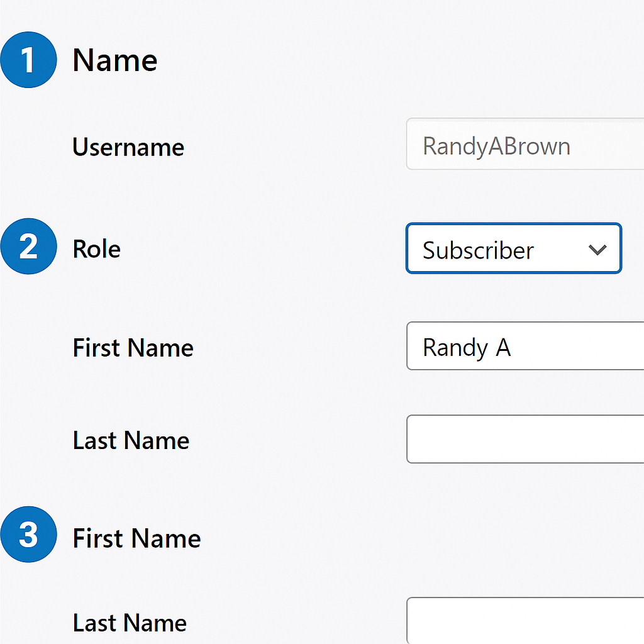
Task: Click the blue number 2 badge
Action: (28, 247)
